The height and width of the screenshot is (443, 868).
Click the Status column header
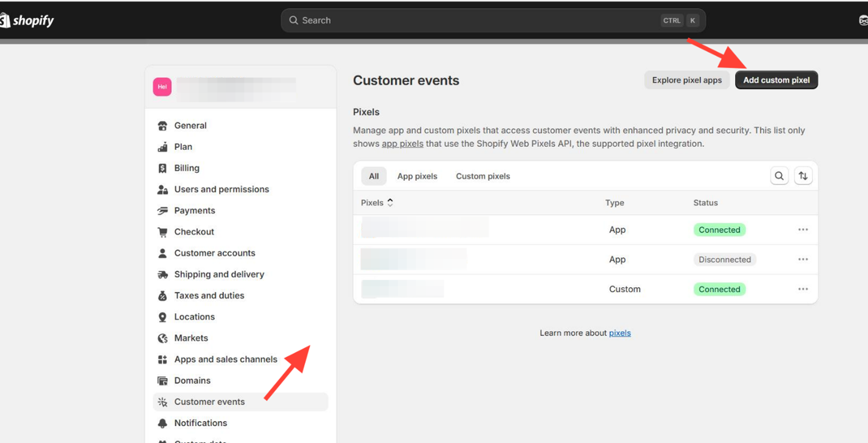(x=705, y=203)
